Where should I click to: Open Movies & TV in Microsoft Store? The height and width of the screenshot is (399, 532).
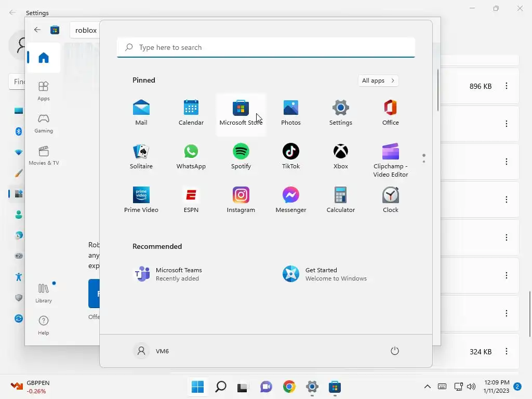[x=44, y=155]
